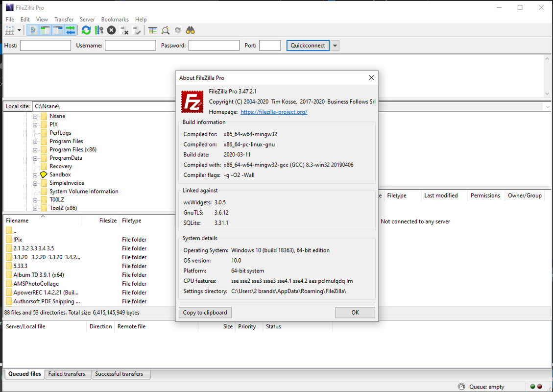Open Site Manager dropdown arrow

coord(19,30)
